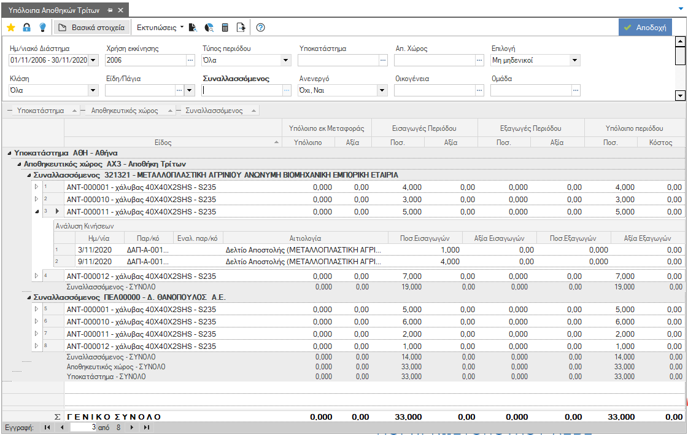
Task: Expand the first ANT-000001 row
Action: coord(37,187)
